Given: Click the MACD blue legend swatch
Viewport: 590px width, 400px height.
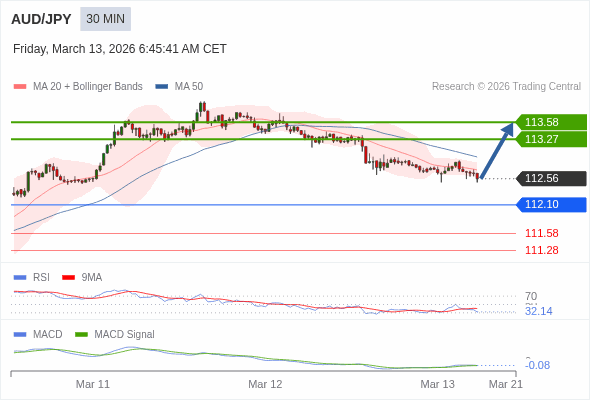Looking at the screenshot, I should pyautogui.click(x=20, y=335).
